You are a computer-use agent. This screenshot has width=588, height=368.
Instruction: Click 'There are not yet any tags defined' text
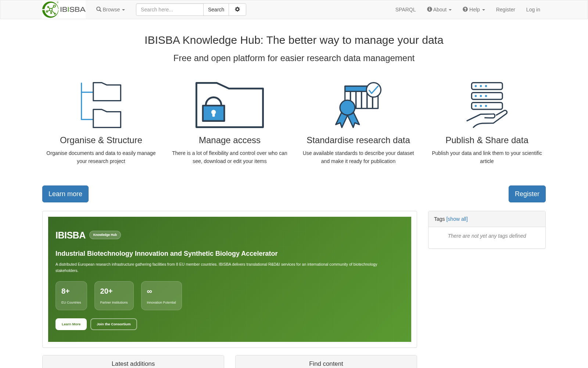(487, 236)
